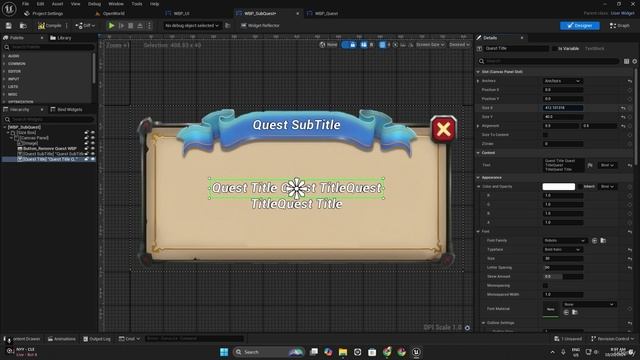This screenshot has height=360, width=640.
Task: Collapse the WBP_SubQuest root hierarchy node
Action: point(5,127)
